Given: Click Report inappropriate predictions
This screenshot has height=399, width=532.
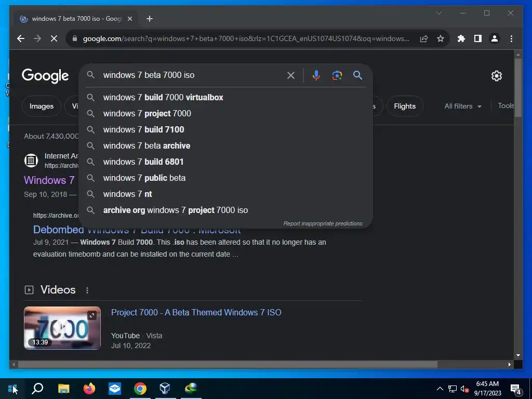Looking at the screenshot, I should coord(323,223).
